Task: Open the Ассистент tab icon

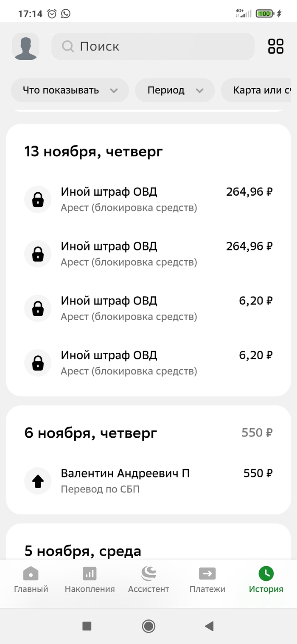Action: coord(148,574)
